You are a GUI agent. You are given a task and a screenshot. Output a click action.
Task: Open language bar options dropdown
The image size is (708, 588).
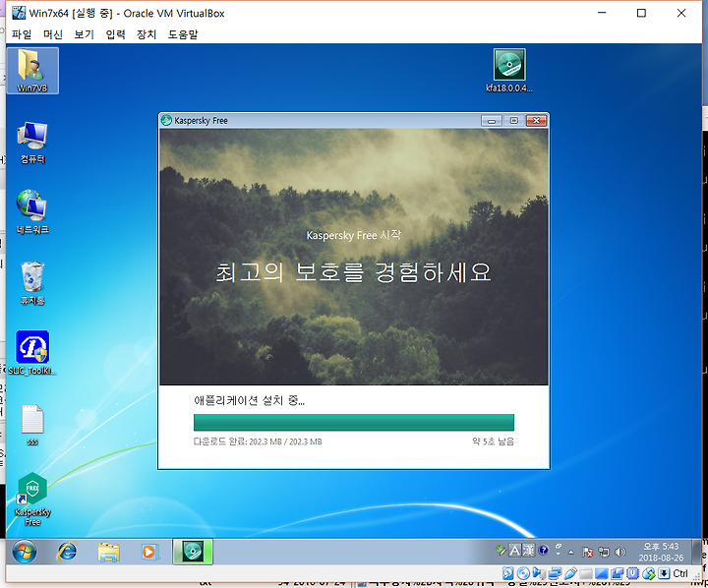tap(559, 554)
